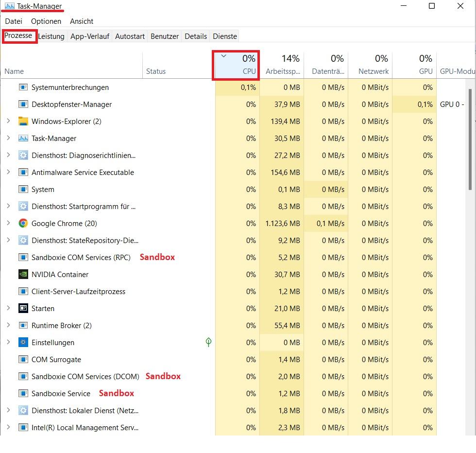Switch to the Autostart tab
Image resolution: width=476 pixels, height=453 pixels.
pos(130,36)
